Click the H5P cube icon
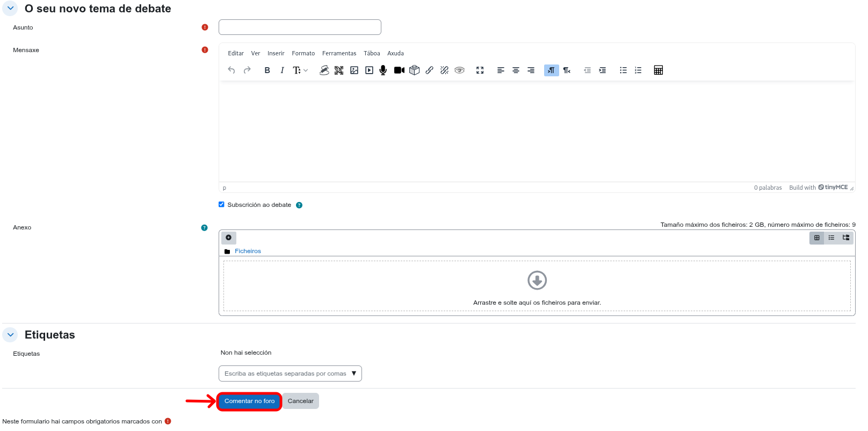The height and width of the screenshot is (431, 868). (x=414, y=70)
